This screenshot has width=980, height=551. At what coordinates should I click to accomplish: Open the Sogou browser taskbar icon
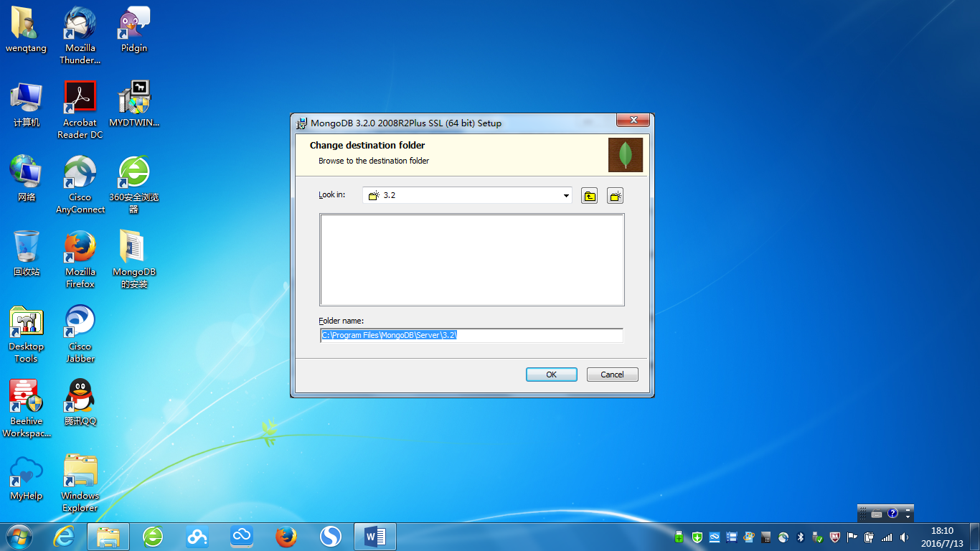point(331,537)
